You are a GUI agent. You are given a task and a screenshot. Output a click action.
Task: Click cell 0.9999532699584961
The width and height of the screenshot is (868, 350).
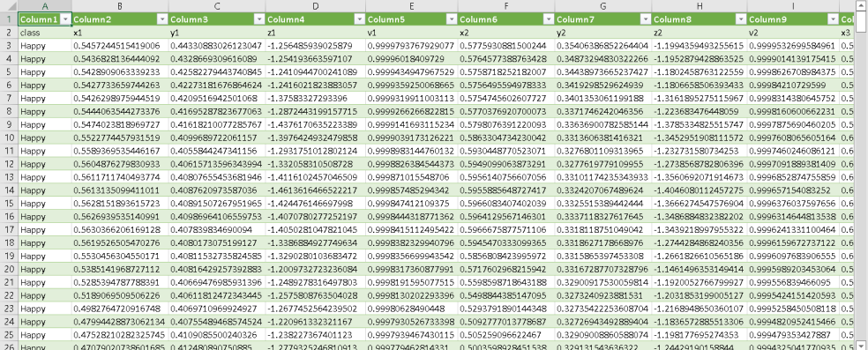pos(793,45)
